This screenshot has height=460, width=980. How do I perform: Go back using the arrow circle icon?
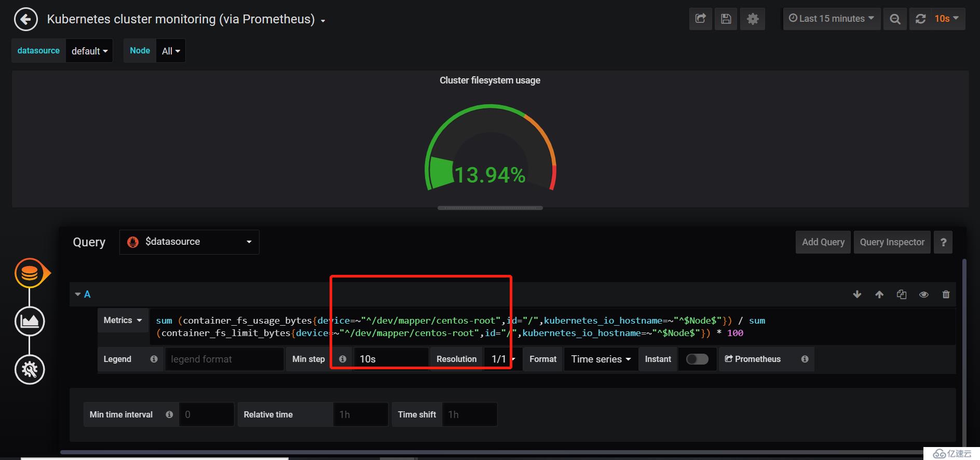26,20
